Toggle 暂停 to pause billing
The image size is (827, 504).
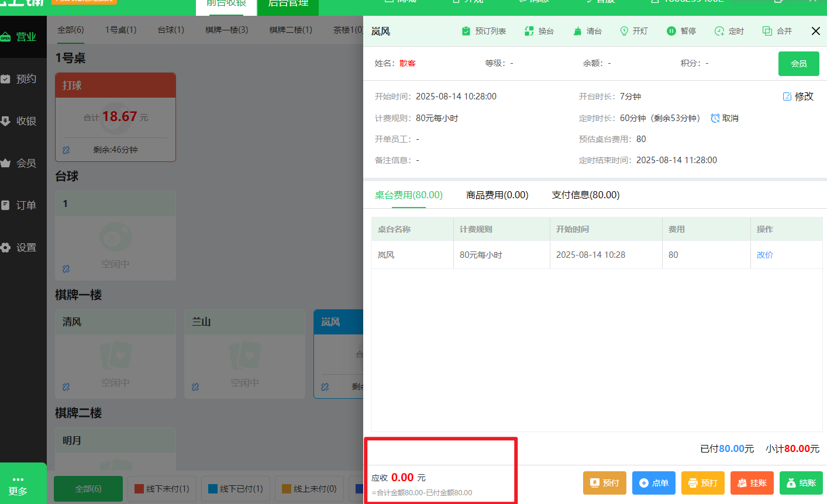[x=681, y=31]
